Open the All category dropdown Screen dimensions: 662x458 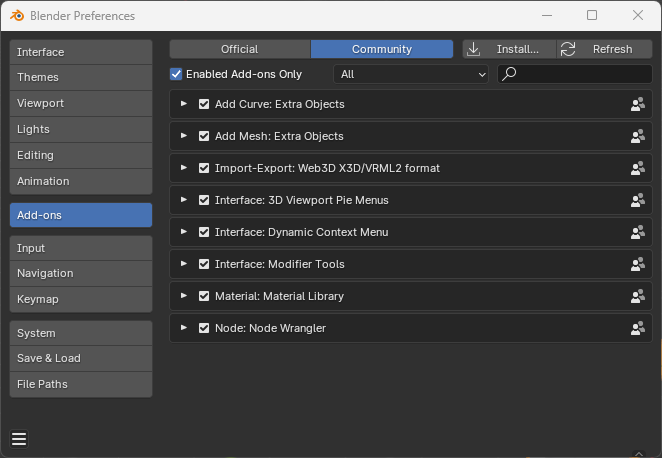411,74
